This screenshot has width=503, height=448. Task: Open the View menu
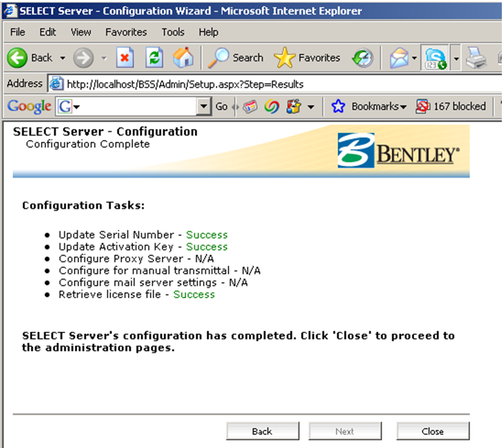click(x=81, y=32)
